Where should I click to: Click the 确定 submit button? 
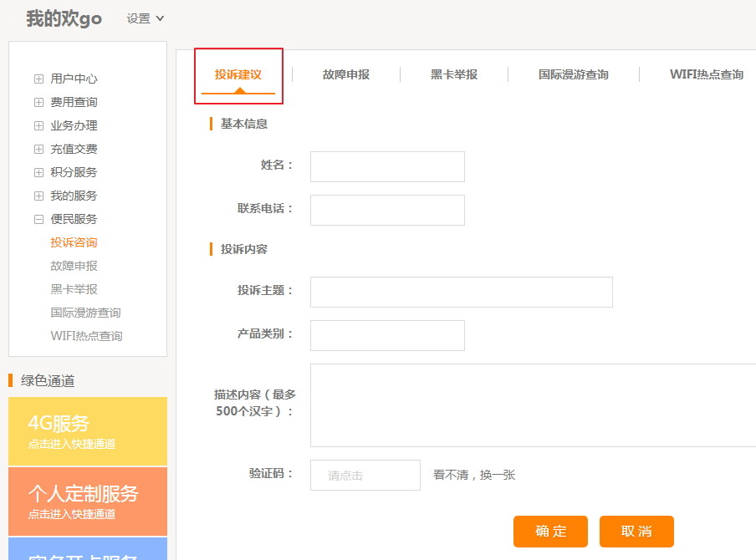pyautogui.click(x=550, y=532)
